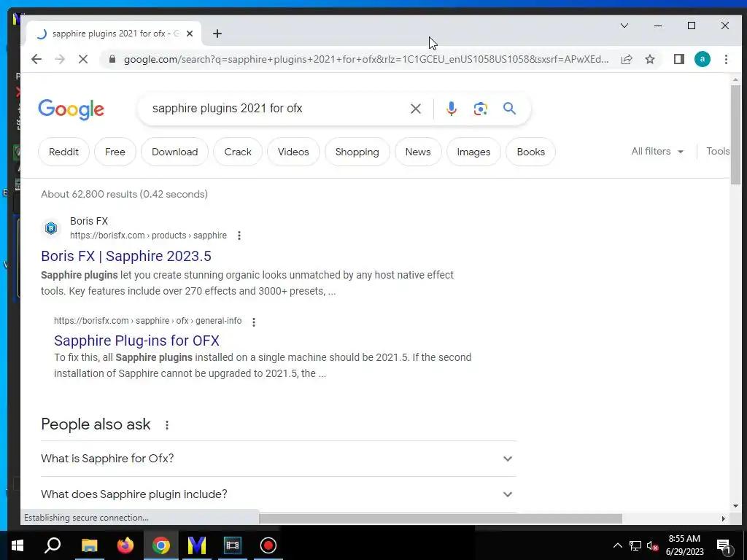Open Chrome's side panel
This screenshot has height=560, width=747.
click(679, 59)
